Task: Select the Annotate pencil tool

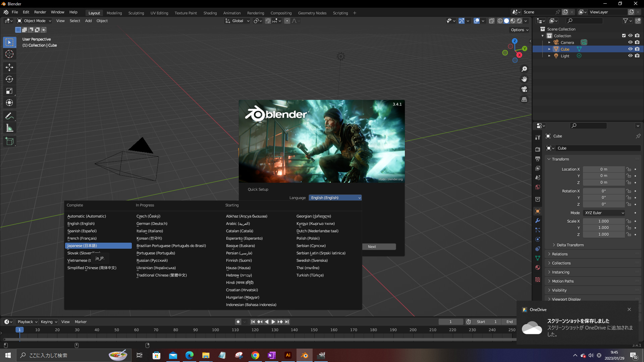Action: point(9,116)
